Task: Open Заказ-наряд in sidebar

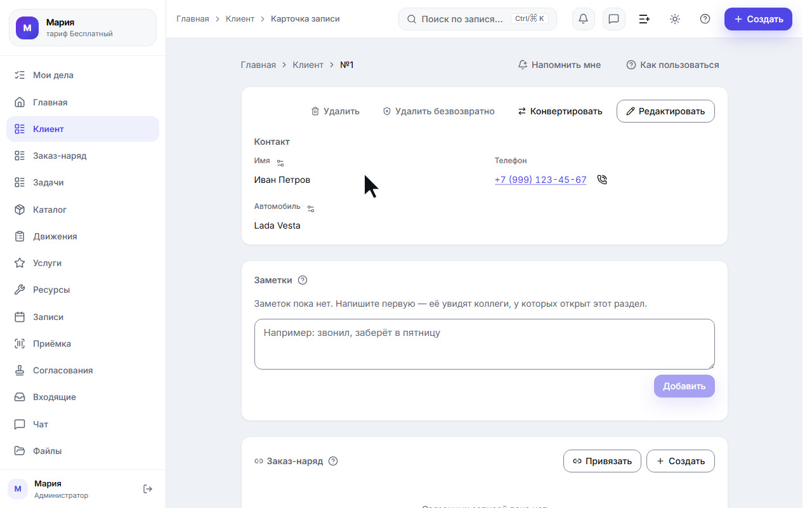Action: (x=82, y=156)
